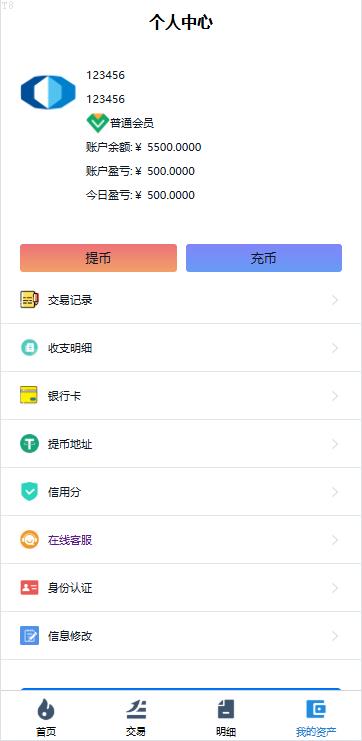Screen dimensions: 362x741
Task: Open the 首页 bottom tab
Action: (46, 717)
